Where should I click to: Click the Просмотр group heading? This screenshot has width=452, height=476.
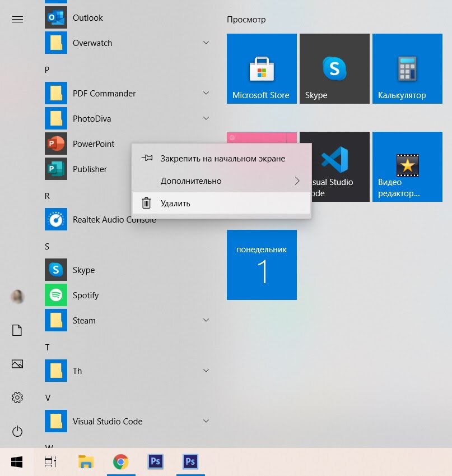coord(246,20)
